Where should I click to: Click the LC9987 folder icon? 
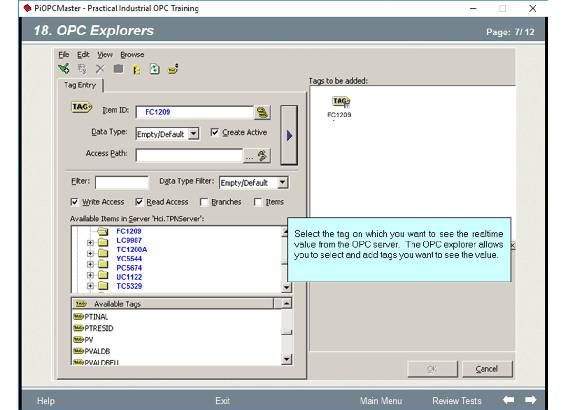pyautogui.click(x=103, y=242)
